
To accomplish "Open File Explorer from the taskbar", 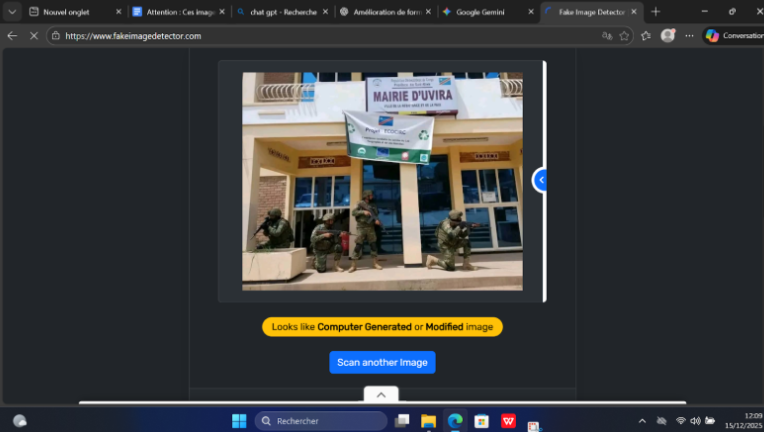I will tap(429, 421).
